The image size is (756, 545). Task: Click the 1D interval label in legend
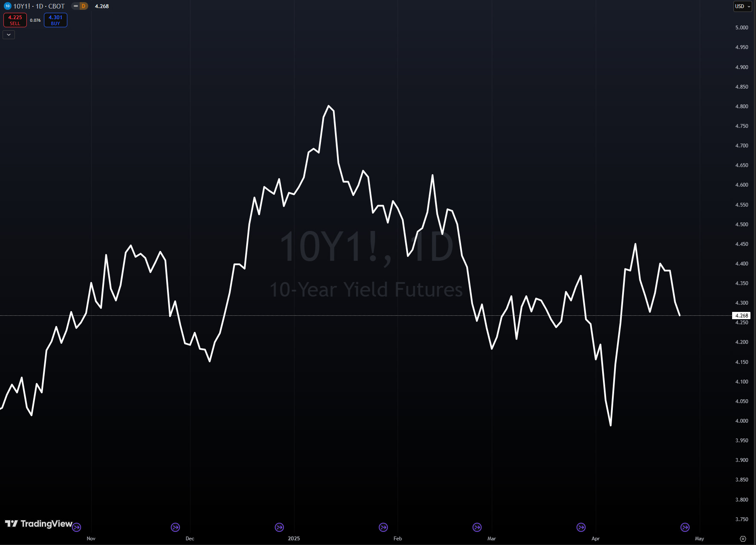39,6
